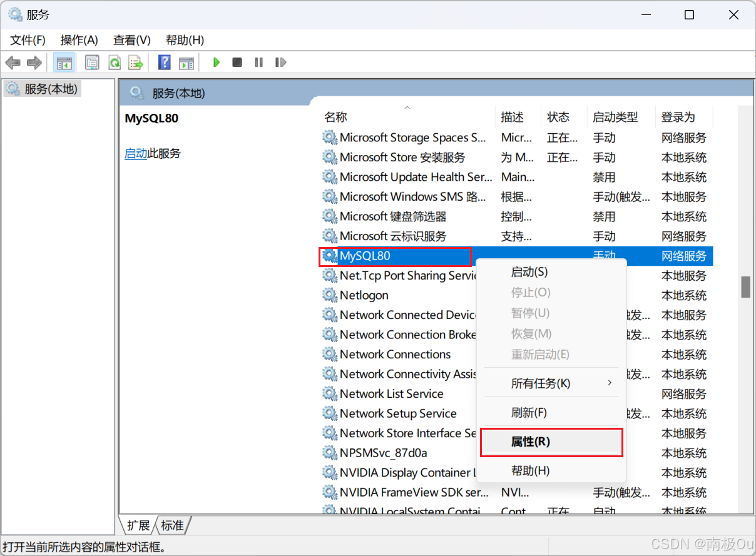Open the 操作(A) menu
Image resolution: width=756 pixels, height=556 pixels.
(79, 40)
